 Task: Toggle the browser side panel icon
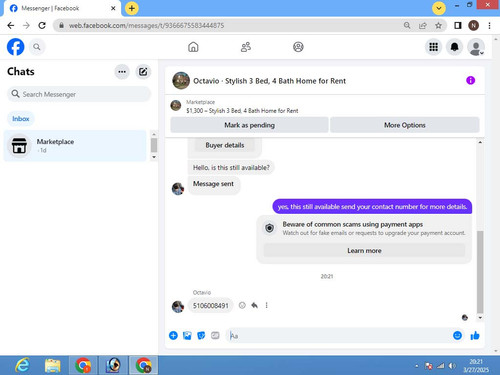pyautogui.click(x=458, y=25)
